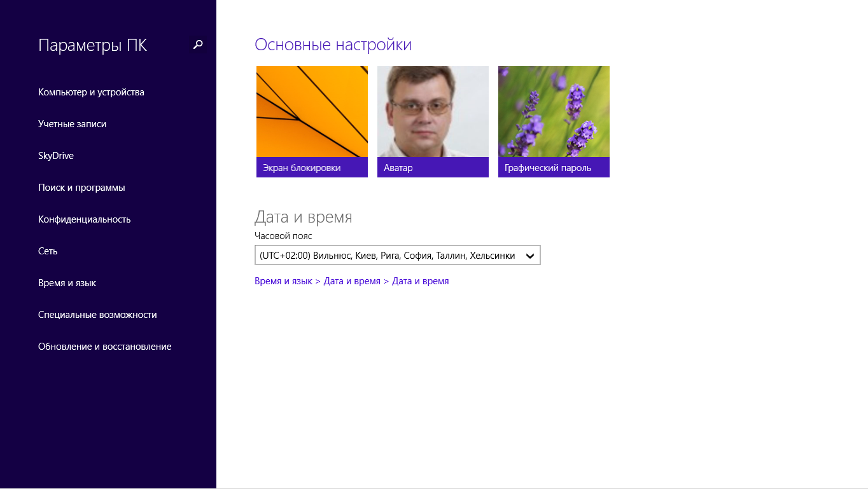The image size is (868, 489).
Task: Open Конфиденциальность settings
Action: click(x=84, y=219)
